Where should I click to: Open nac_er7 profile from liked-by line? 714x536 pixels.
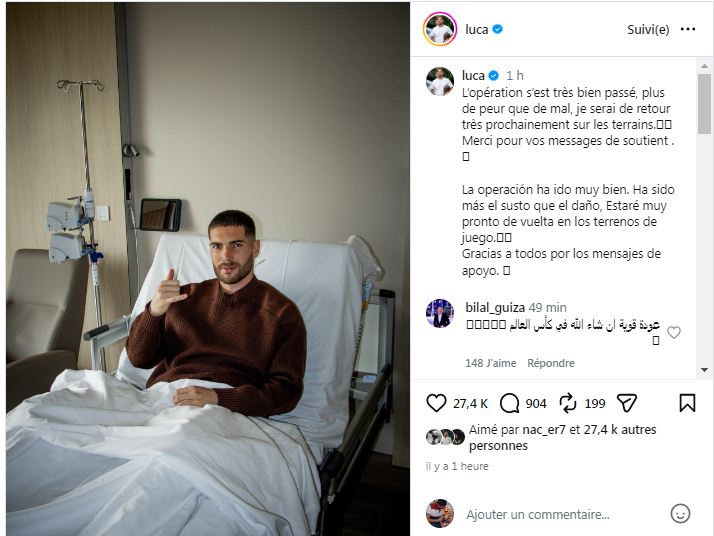click(x=544, y=429)
